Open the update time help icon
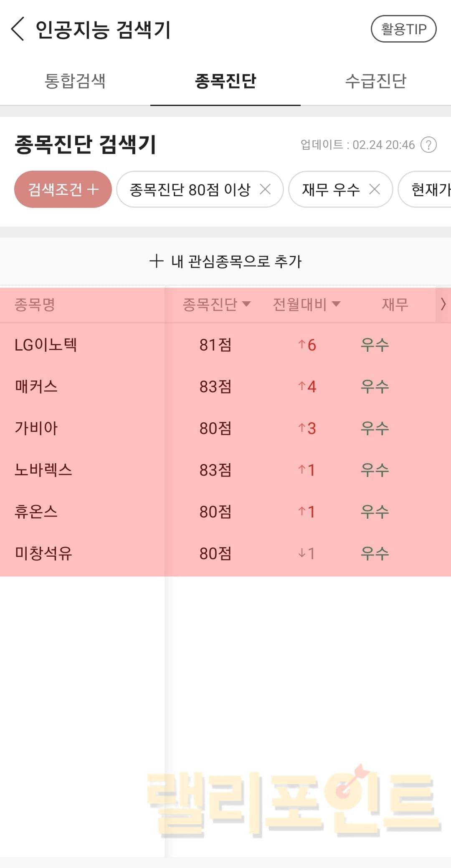 428,145
